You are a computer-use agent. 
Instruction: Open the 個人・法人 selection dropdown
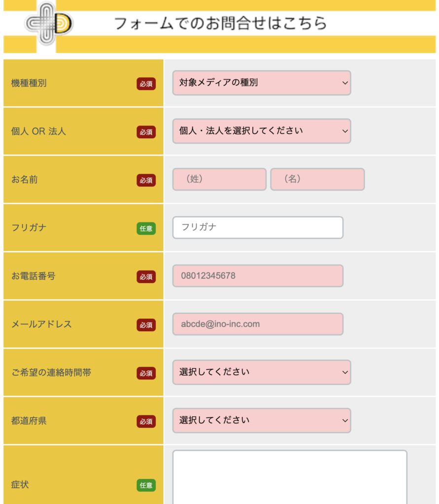(261, 131)
